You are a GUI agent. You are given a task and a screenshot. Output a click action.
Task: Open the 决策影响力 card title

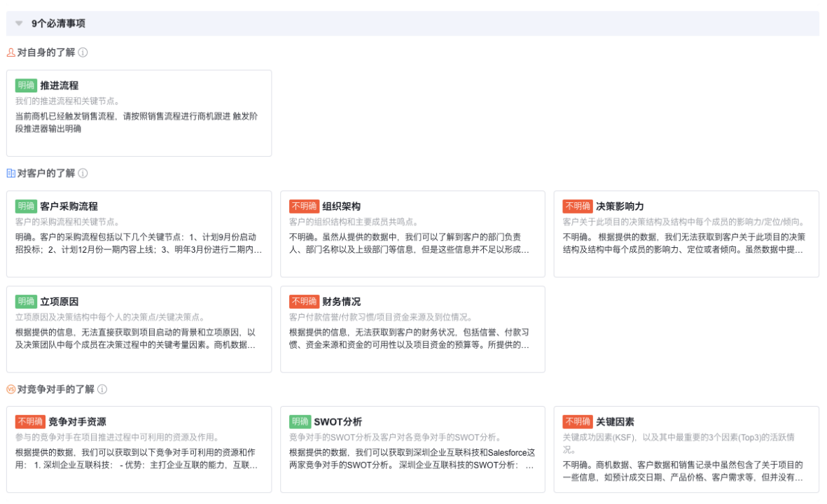620,206
